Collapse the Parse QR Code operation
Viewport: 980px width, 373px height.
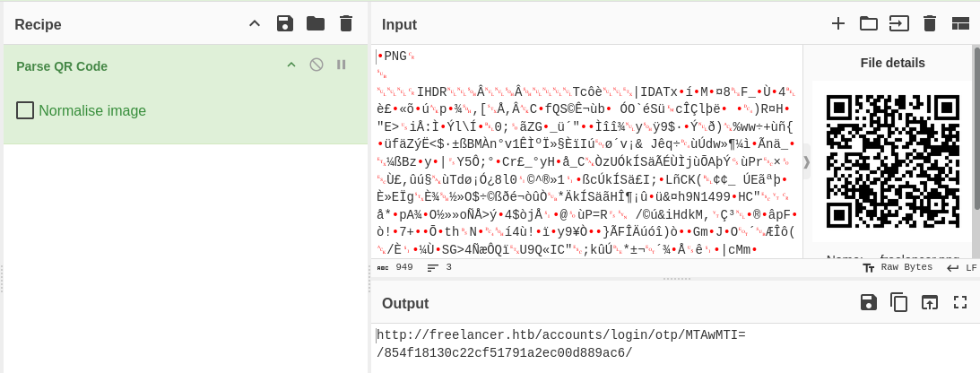(x=291, y=65)
